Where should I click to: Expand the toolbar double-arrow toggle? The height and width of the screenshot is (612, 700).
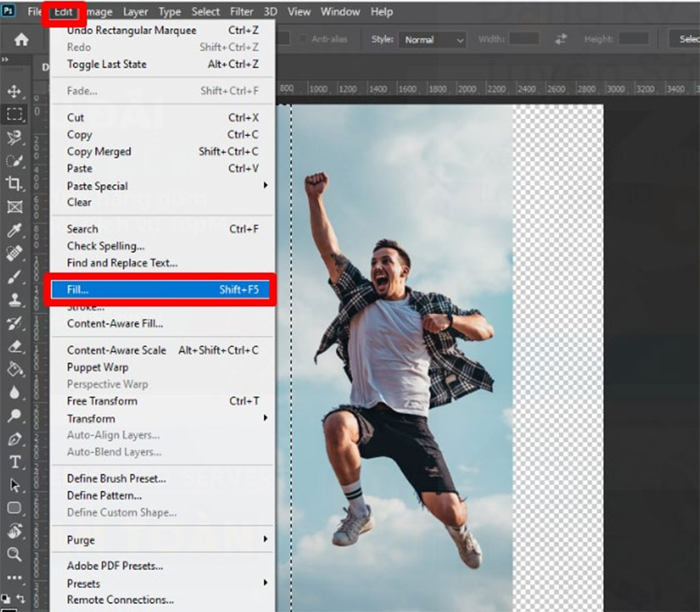click(x=4, y=59)
